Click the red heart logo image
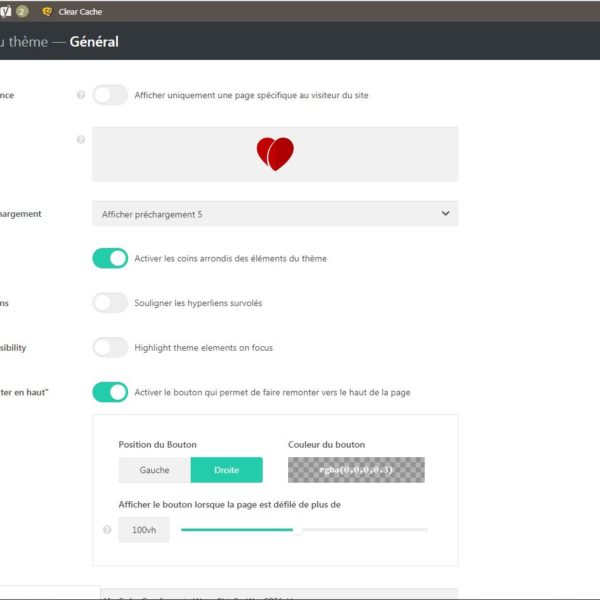The image size is (600, 600). tap(275, 154)
